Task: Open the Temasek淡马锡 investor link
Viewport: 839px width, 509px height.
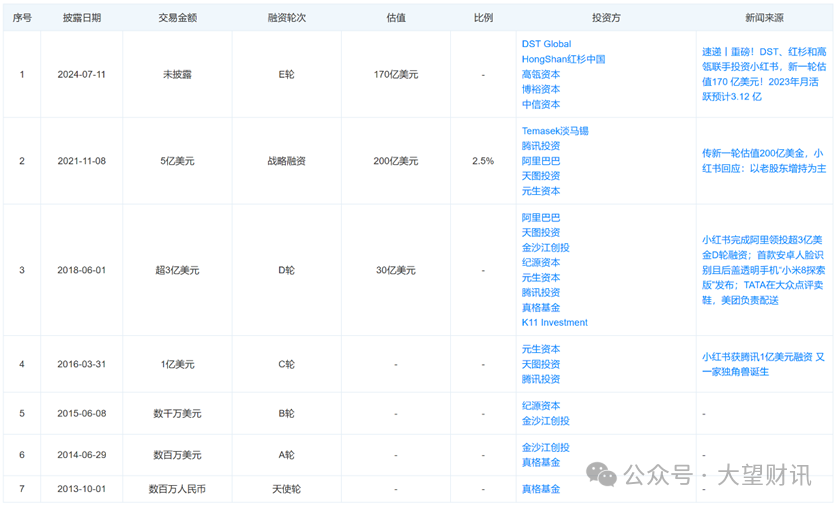Action: [x=555, y=131]
